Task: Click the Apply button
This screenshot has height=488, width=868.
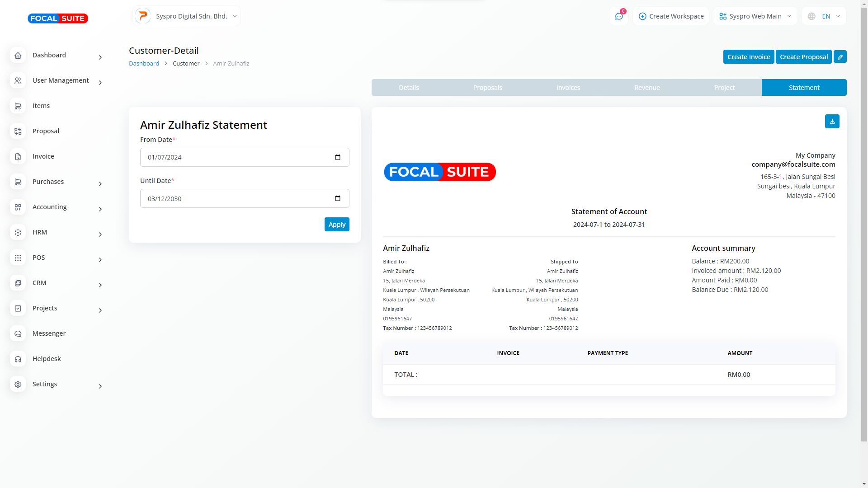Action: (x=336, y=225)
